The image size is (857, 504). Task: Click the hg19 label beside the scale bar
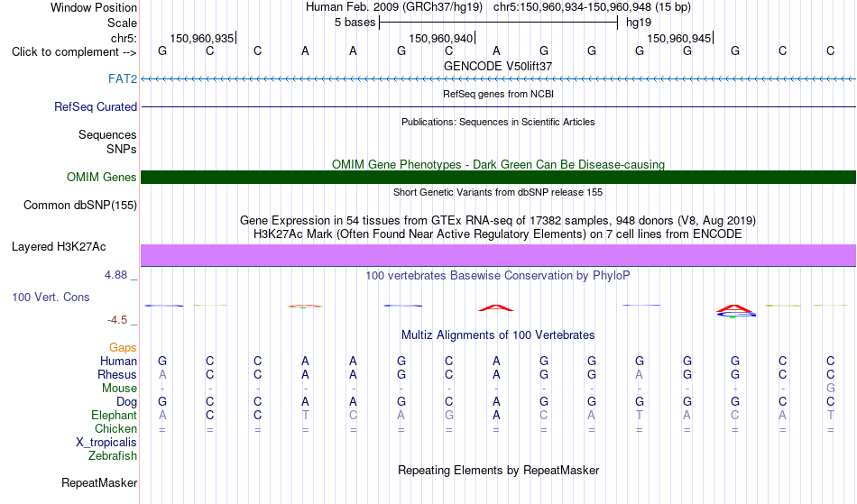tap(639, 23)
